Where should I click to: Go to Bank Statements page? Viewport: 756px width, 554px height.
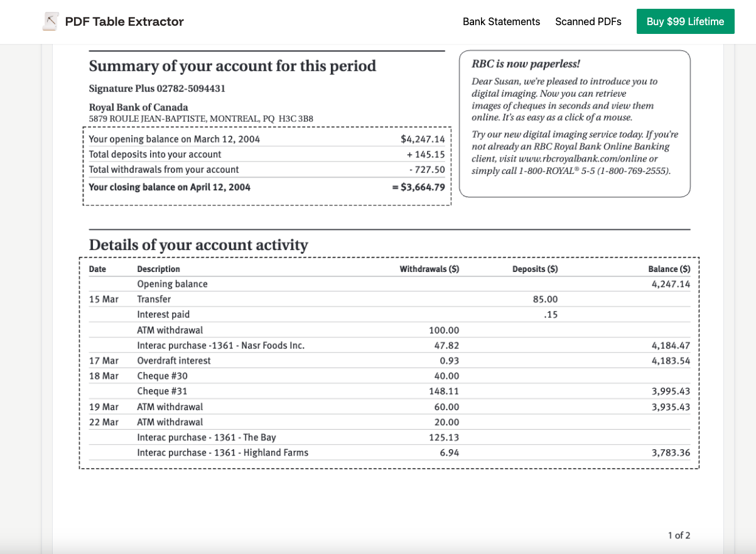[501, 21]
